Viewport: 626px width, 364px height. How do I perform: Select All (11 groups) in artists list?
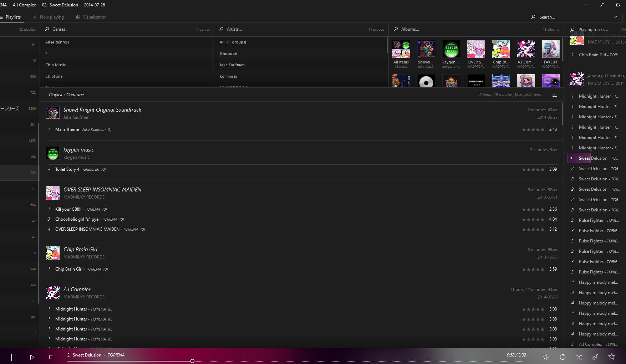point(301,42)
